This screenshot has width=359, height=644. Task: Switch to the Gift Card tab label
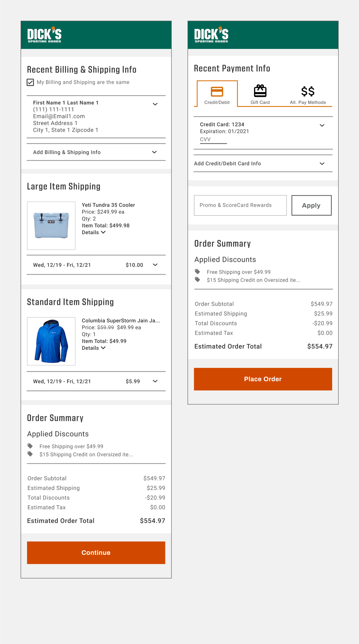[x=260, y=102]
